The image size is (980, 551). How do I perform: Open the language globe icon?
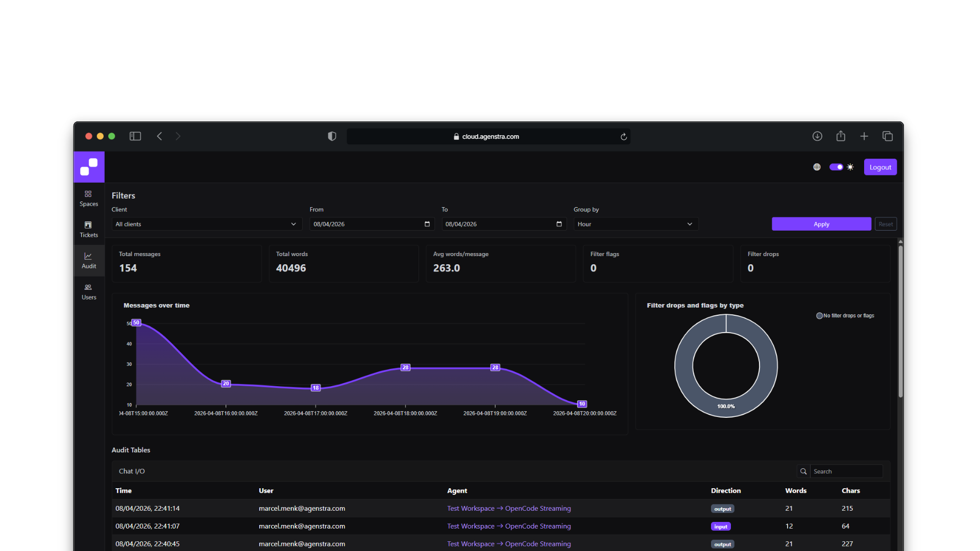pos(817,167)
